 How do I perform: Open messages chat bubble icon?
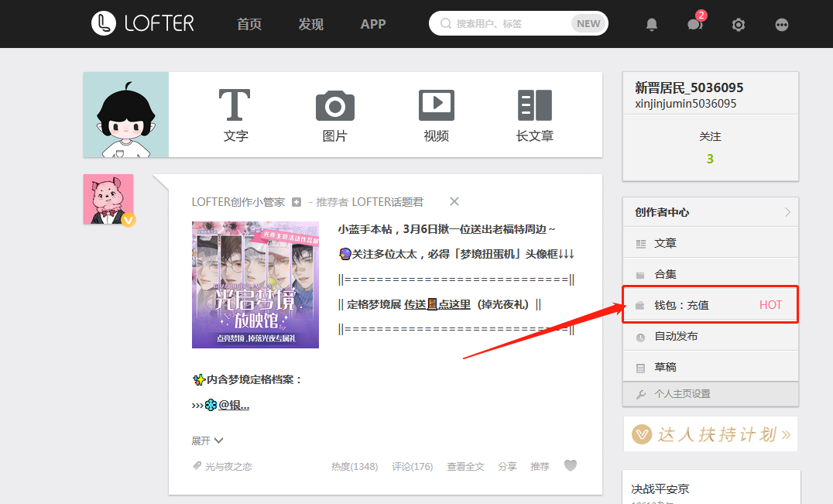[x=695, y=23]
